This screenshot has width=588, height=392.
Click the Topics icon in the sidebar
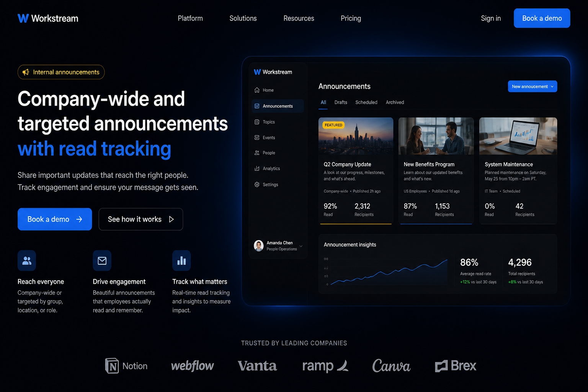[x=257, y=122]
